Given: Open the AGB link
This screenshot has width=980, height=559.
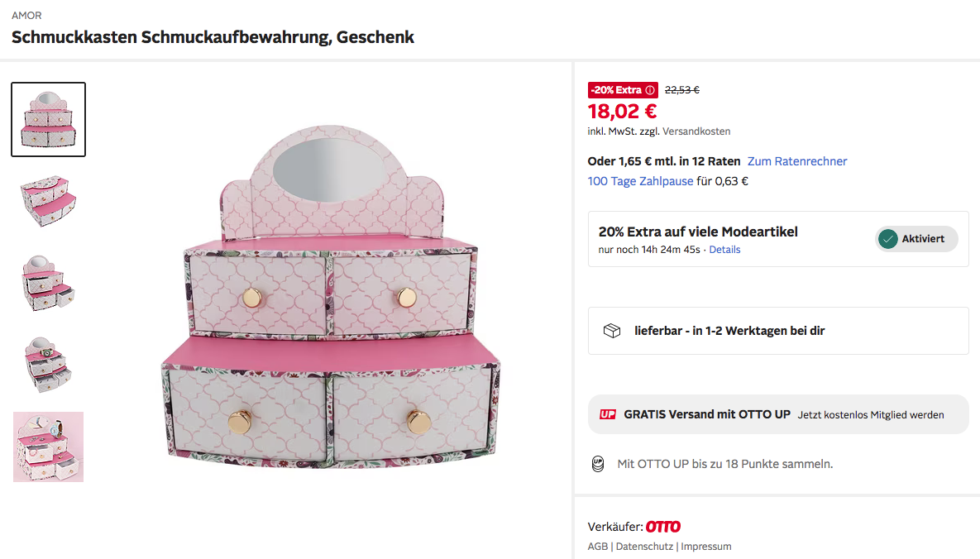Looking at the screenshot, I should tap(597, 547).
